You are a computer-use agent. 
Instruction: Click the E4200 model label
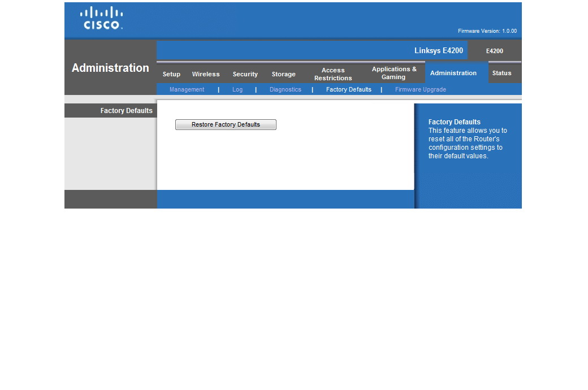(x=494, y=51)
